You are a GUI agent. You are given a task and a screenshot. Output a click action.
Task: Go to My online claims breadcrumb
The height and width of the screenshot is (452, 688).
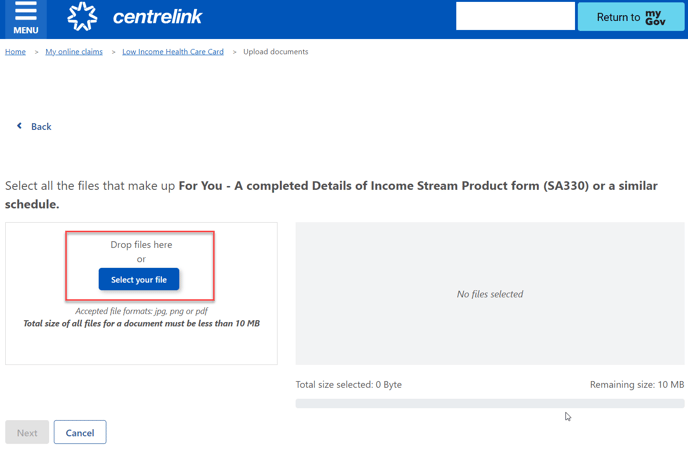(74, 52)
